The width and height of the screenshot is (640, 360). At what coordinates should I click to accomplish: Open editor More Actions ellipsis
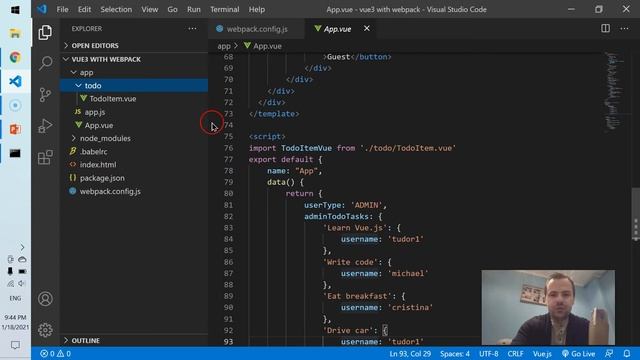624,29
